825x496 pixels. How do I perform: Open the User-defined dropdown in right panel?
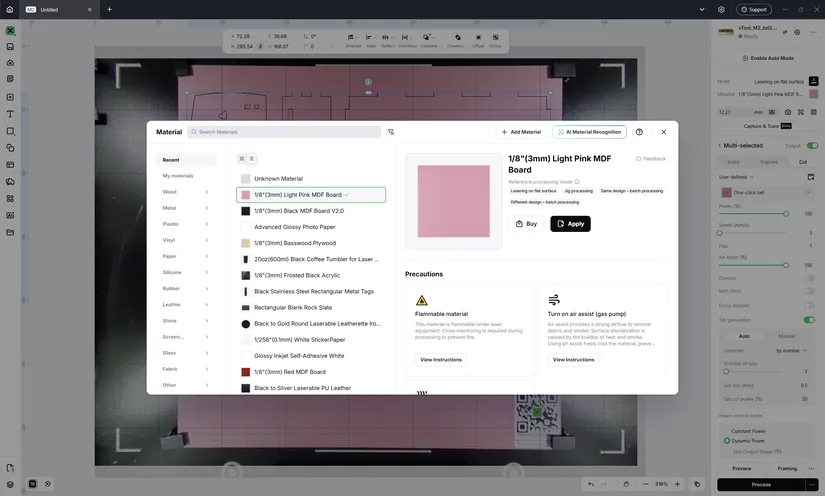point(736,177)
